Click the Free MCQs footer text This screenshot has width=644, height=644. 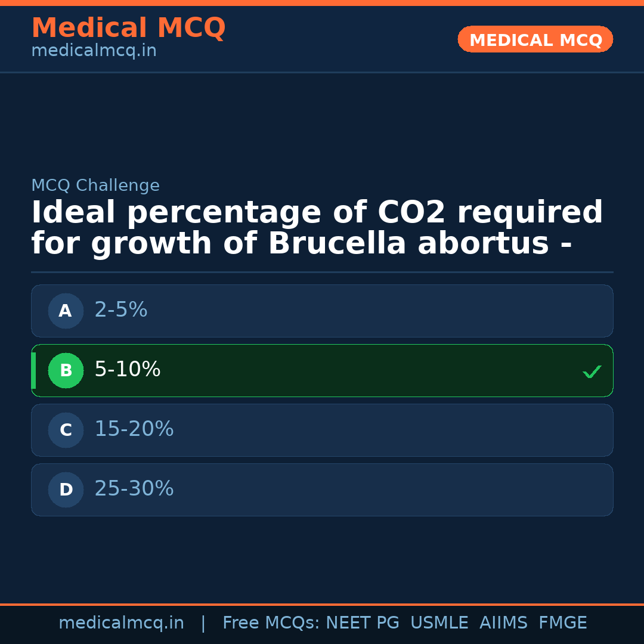click(x=271, y=623)
